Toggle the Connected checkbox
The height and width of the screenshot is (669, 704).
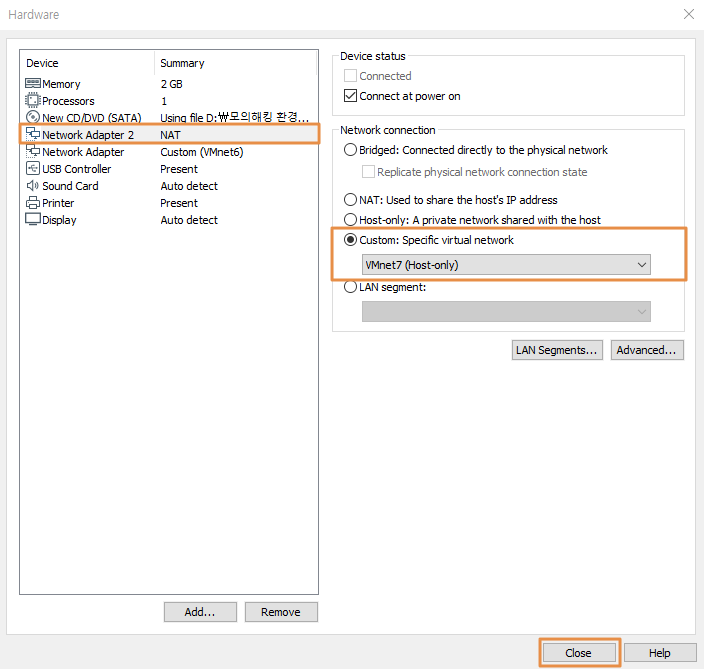[350, 75]
